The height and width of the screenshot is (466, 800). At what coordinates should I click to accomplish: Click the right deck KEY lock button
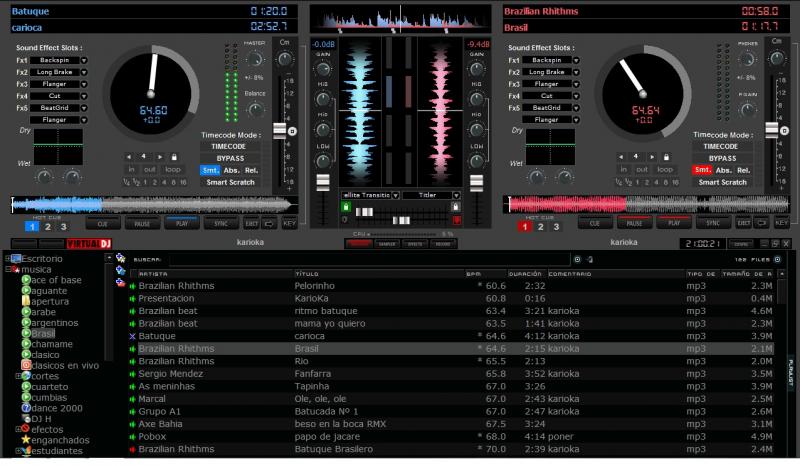[781, 223]
